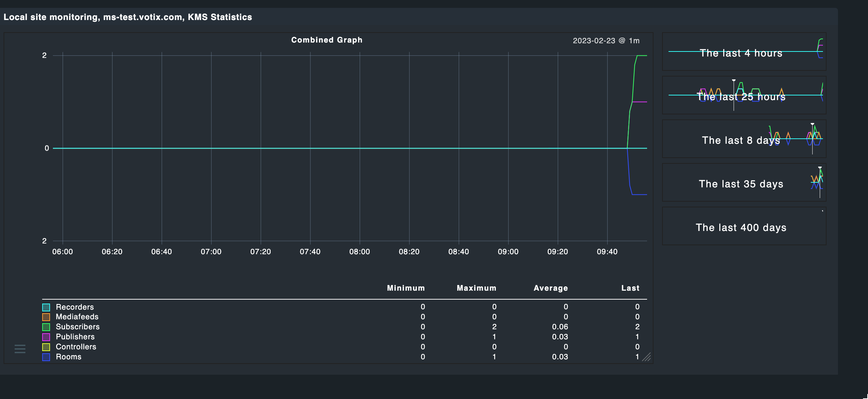Click the Average column header
Image resolution: width=868 pixels, height=399 pixels.
coord(551,288)
